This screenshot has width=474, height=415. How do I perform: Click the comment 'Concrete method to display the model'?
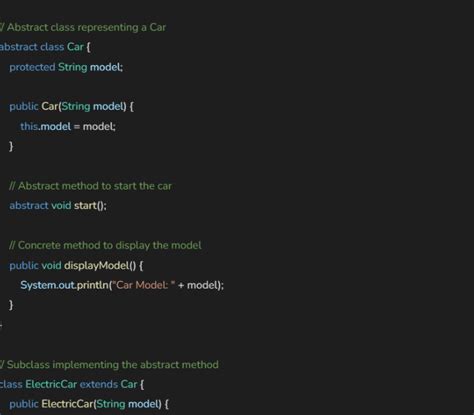105,245
